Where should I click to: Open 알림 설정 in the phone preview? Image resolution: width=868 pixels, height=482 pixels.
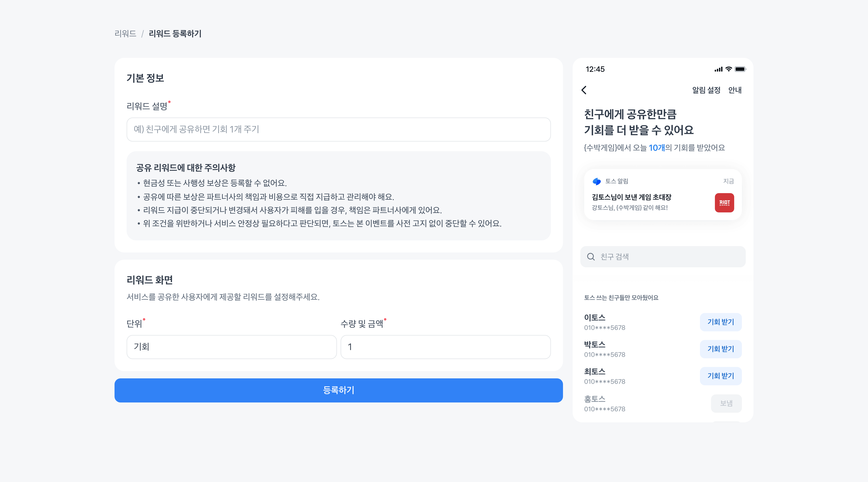click(x=706, y=90)
